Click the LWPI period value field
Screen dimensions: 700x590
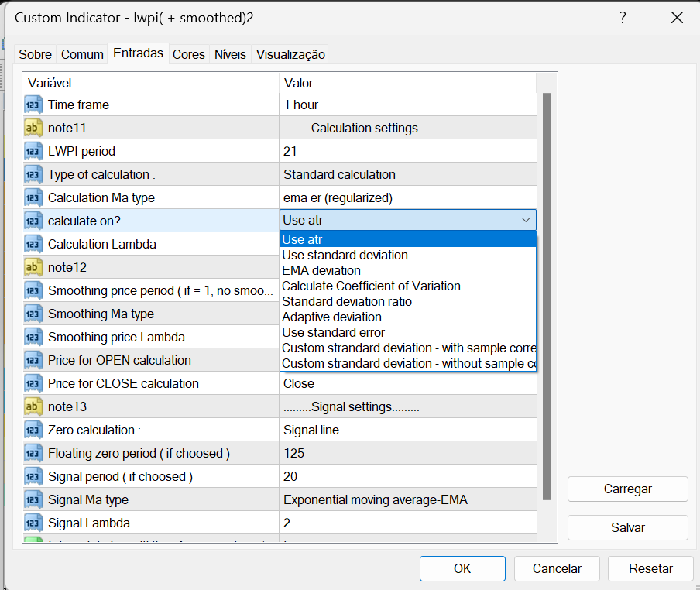[x=407, y=151]
